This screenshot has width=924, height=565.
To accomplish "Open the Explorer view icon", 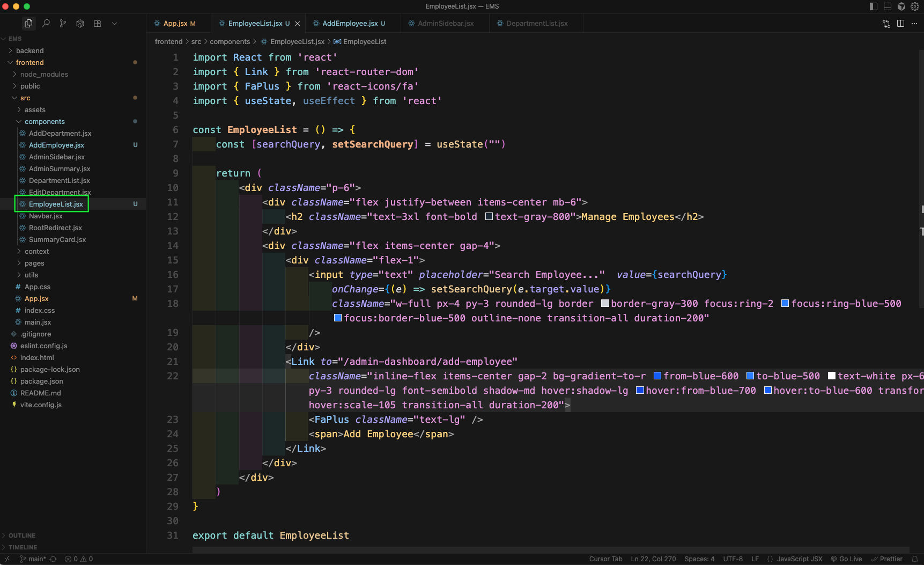I will (x=28, y=24).
